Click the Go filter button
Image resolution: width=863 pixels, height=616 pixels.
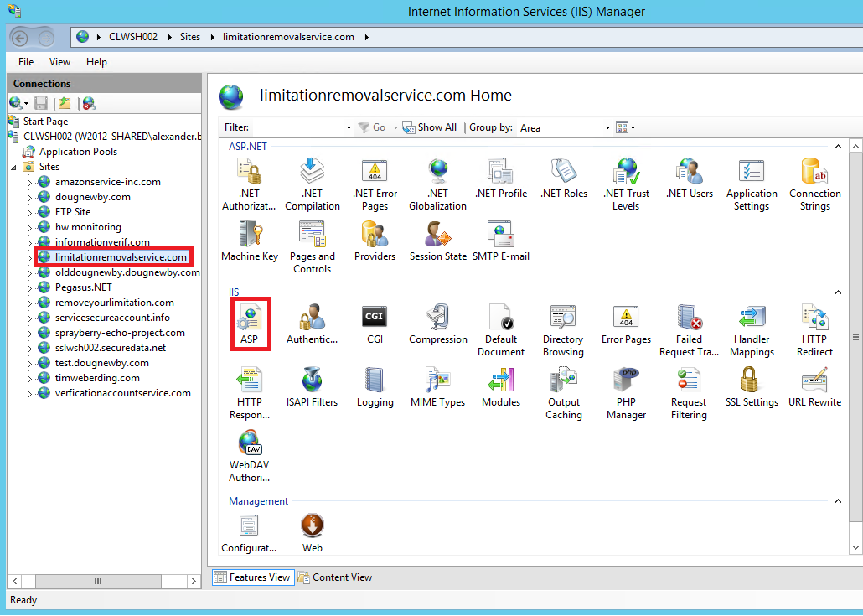point(371,127)
